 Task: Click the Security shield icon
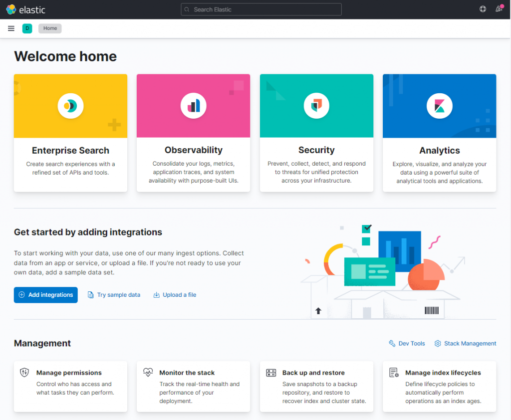pos(316,105)
